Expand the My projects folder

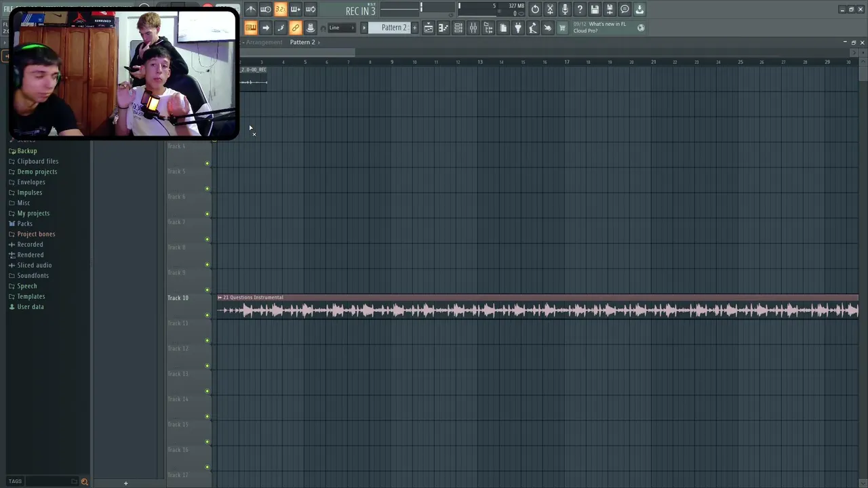28,213
